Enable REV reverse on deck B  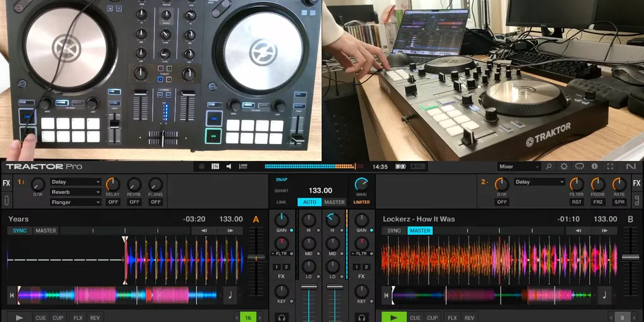[469, 318]
